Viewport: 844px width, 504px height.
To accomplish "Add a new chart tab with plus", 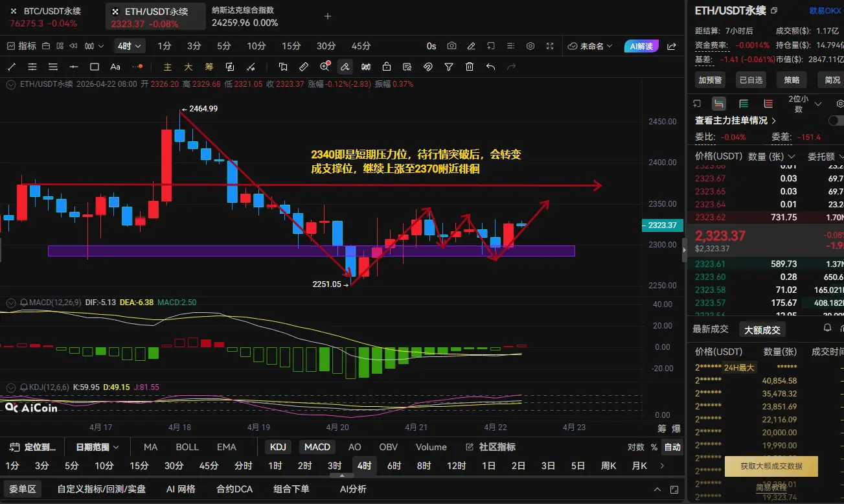I will [x=328, y=17].
